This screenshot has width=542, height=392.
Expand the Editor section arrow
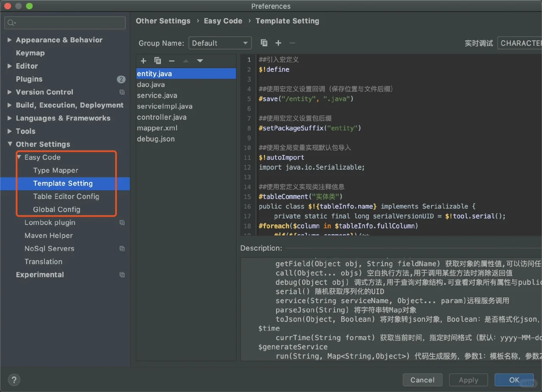tap(9, 66)
